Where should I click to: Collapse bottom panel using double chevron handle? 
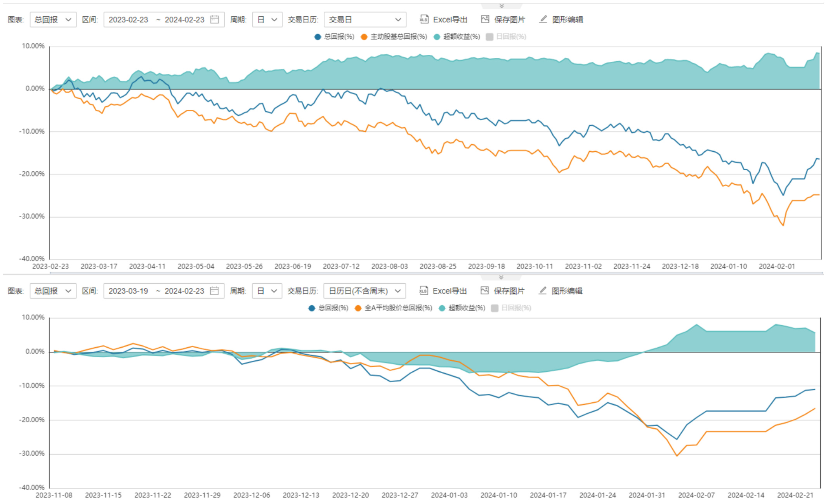[x=501, y=277]
